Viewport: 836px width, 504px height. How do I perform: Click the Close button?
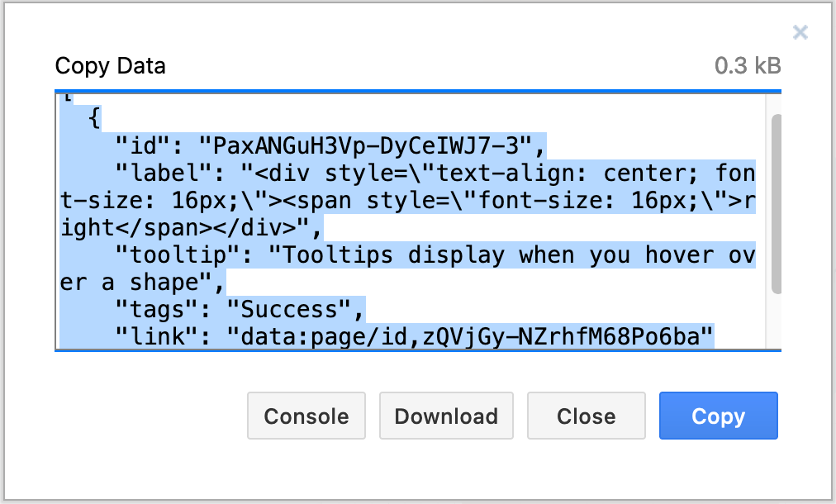coord(586,416)
